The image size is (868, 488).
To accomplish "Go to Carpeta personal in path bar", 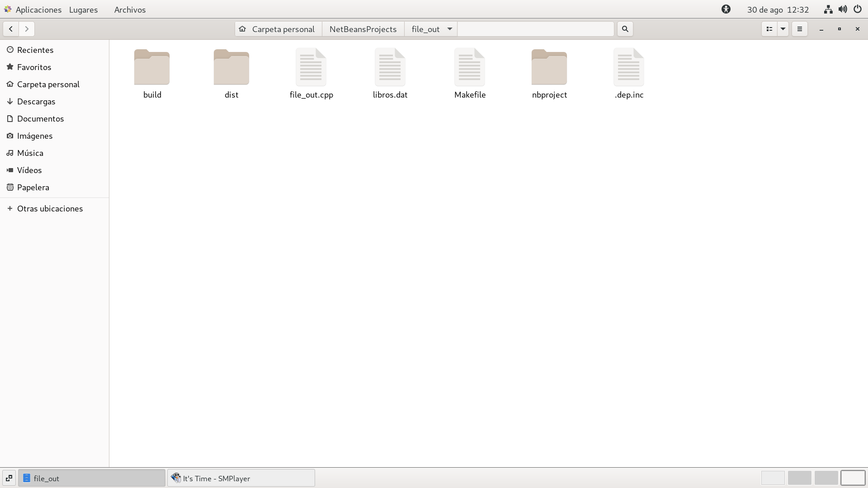I will 278,29.
